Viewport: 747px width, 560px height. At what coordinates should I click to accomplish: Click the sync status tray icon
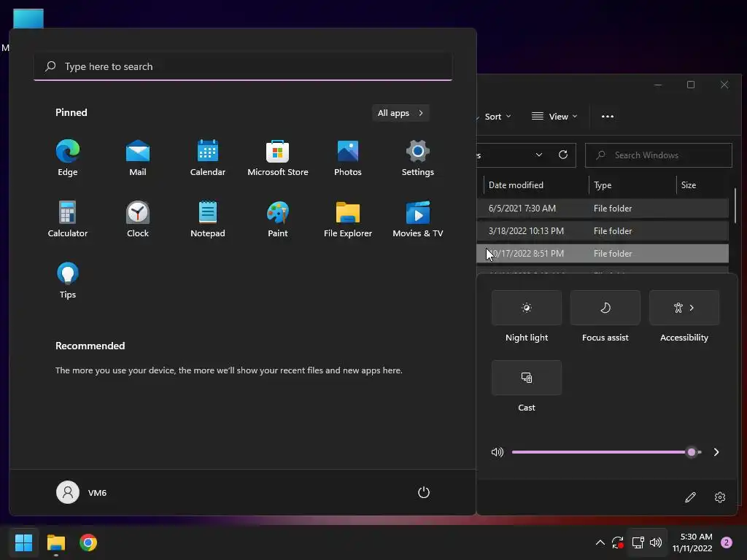point(618,542)
